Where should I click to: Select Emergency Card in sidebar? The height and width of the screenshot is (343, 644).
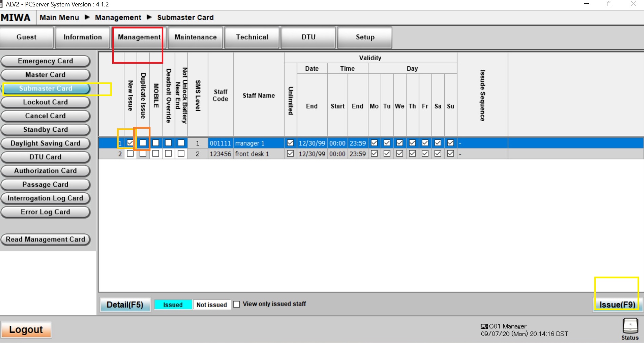coord(45,61)
